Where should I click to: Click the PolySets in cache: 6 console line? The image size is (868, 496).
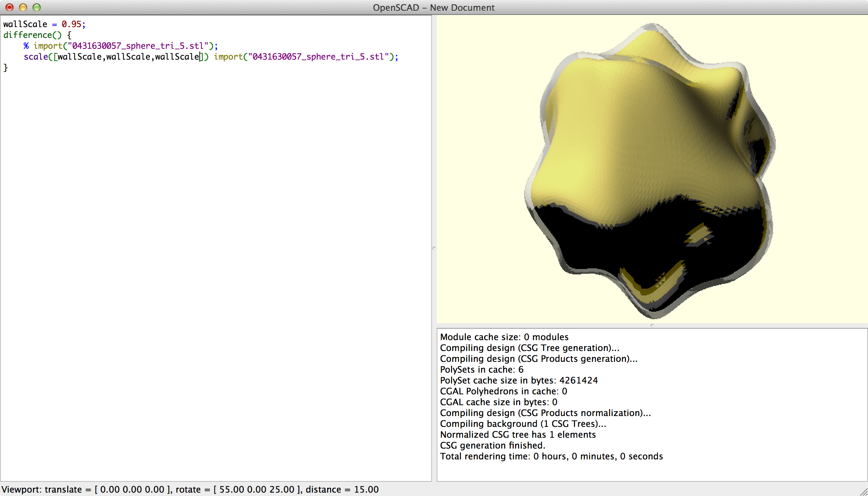pyautogui.click(x=482, y=369)
